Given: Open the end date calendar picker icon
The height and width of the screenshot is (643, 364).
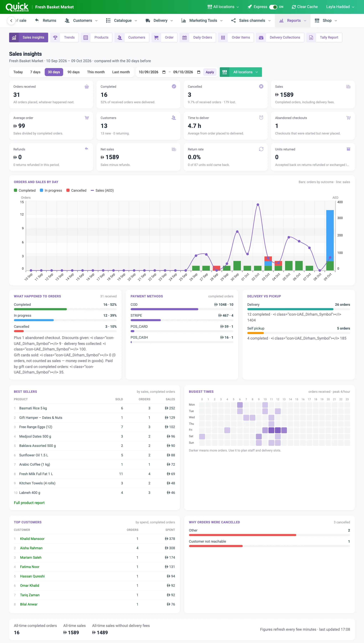Looking at the screenshot, I should click(199, 72).
